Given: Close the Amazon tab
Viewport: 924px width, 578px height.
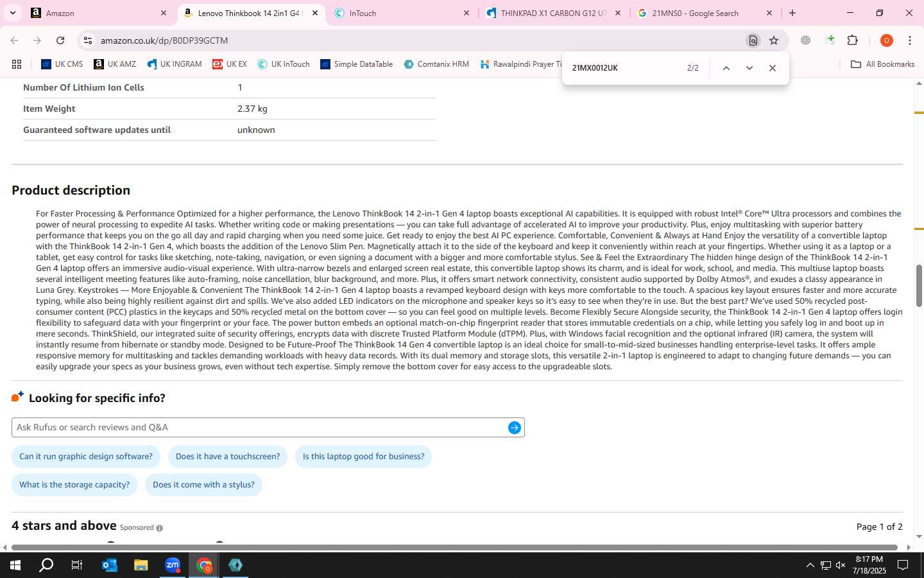Looking at the screenshot, I should [x=163, y=13].
